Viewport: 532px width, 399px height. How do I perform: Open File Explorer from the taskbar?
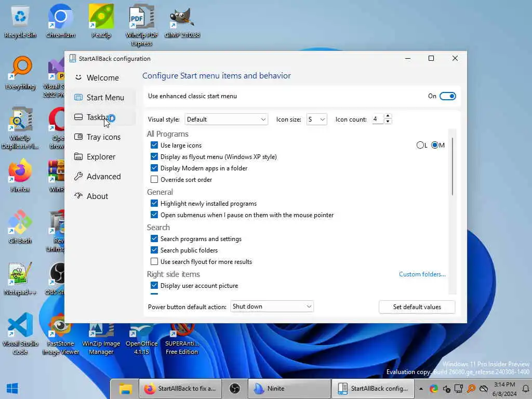point(125,389)
